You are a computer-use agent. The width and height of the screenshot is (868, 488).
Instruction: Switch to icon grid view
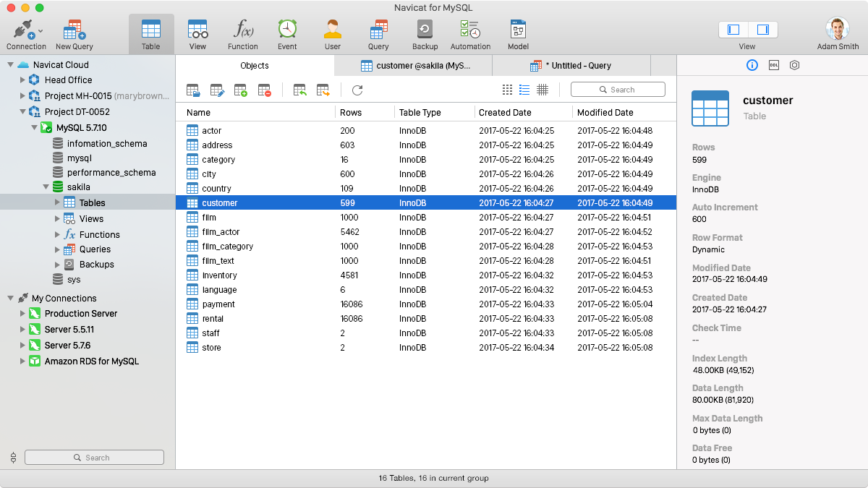(507, 90)
